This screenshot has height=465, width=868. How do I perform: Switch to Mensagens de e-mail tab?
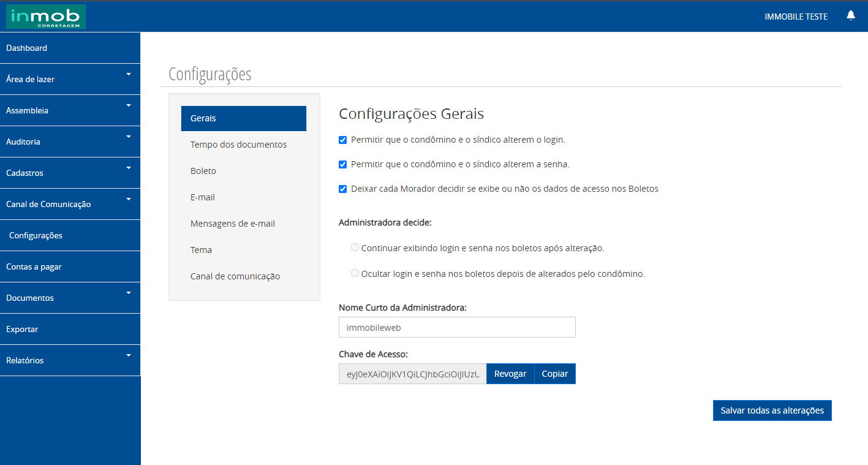(x=244, y=224)
